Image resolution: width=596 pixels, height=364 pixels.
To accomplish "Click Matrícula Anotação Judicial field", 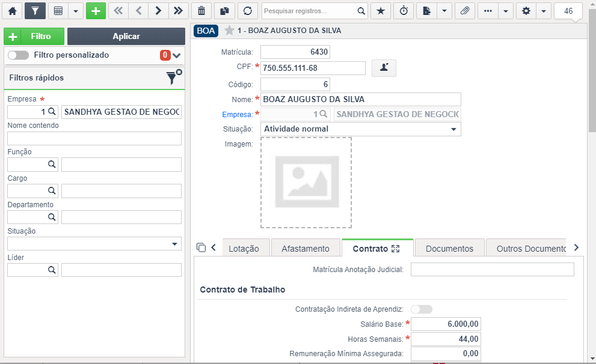I will (x=492, y=270).
